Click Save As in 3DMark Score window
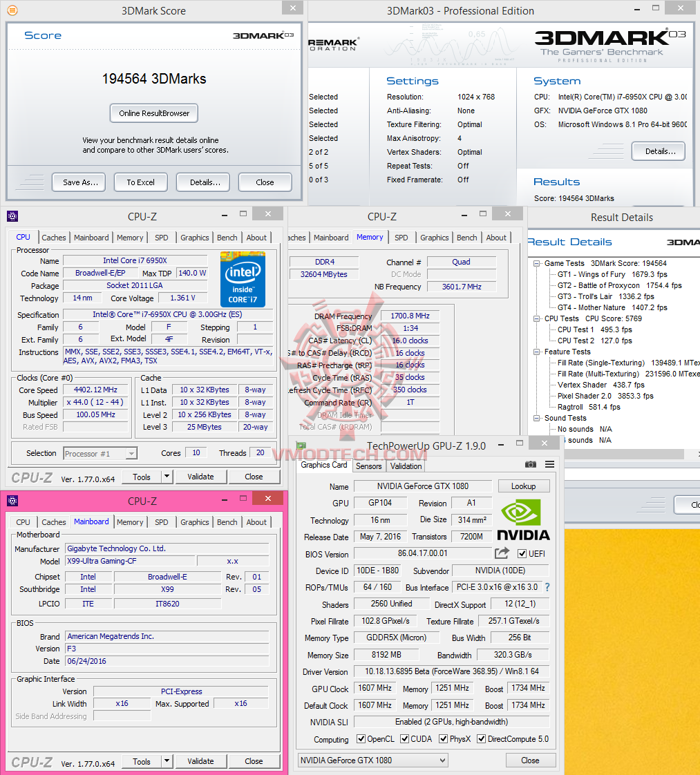Screen dimensions: 700x775 [80, 182]
